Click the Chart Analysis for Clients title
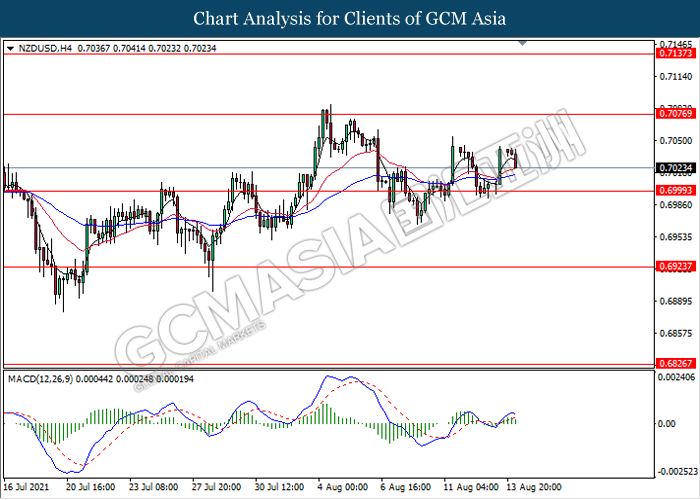The width and height of the screenshot is (700, 500). coord(350,19)
